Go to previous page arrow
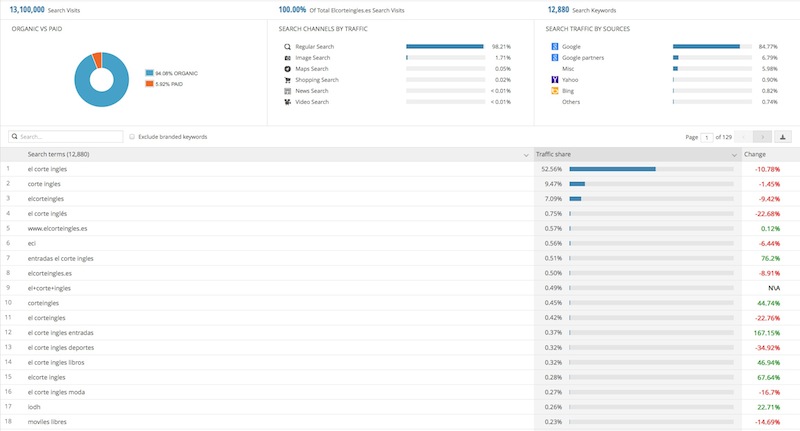This screenshot has width=800, height=431. coord(743,137)
